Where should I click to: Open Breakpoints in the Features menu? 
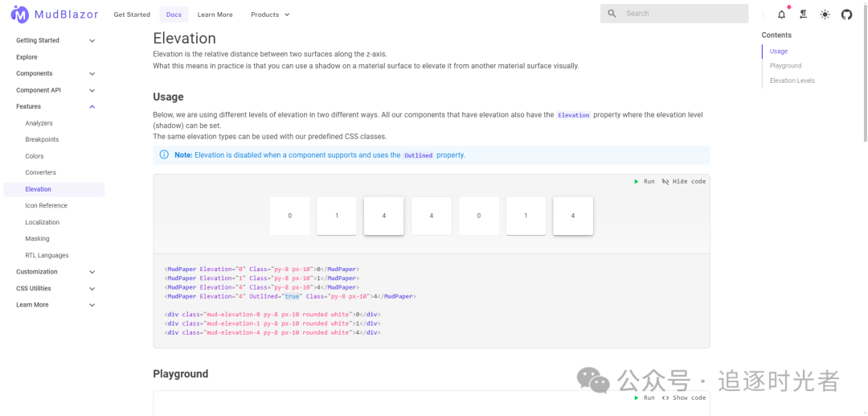(42, 140)
